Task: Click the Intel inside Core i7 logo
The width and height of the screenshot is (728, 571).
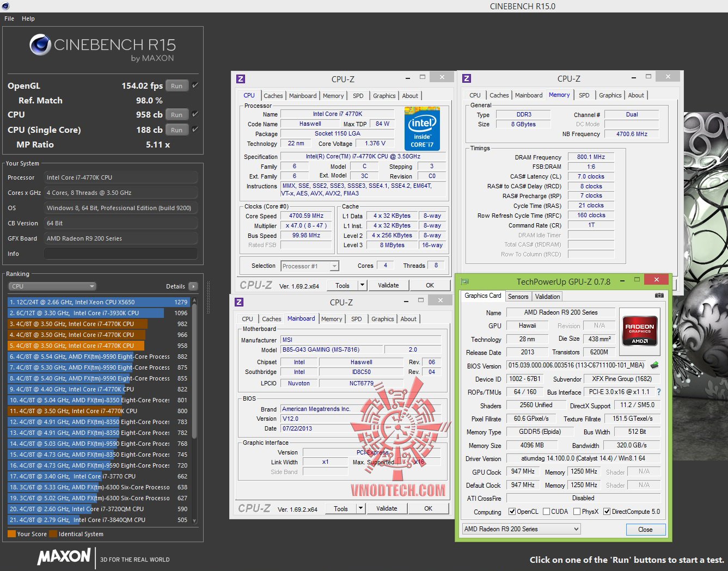Action: pyautogui.click(x=422, y=128)
